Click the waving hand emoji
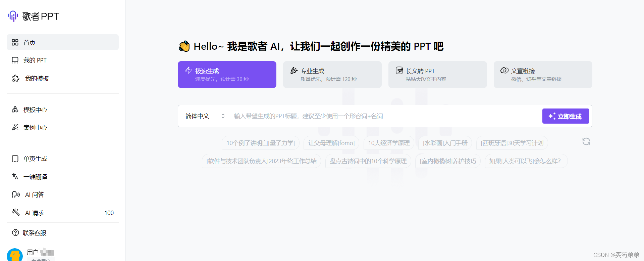Viewport: 644px width, 261px height. click(x=184, y=46)
